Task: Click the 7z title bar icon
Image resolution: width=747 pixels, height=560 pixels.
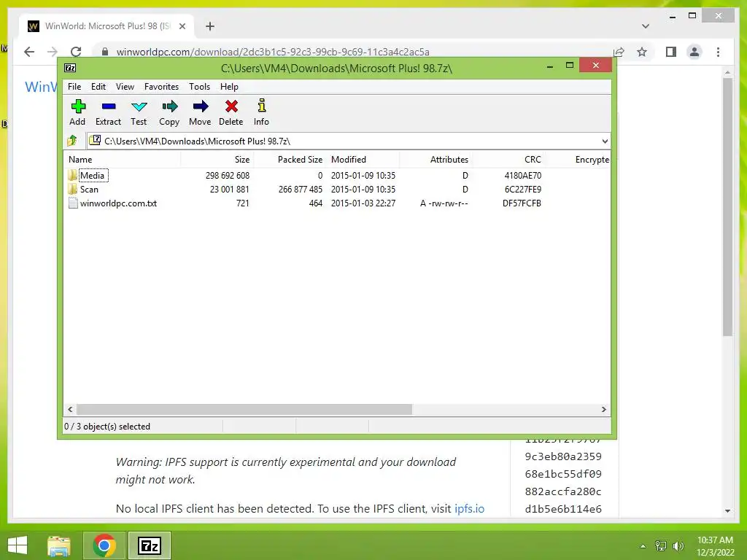Action: point(70,68)
